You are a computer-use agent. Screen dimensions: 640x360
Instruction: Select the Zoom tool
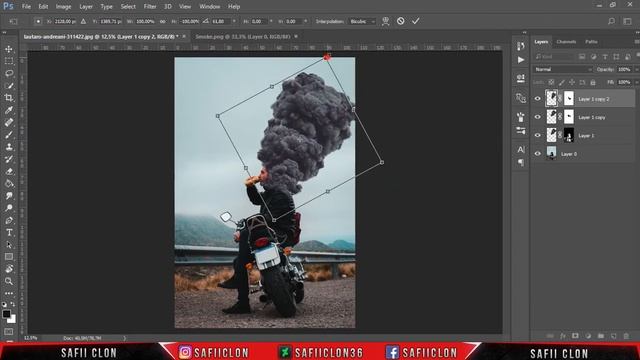[9, 281]
